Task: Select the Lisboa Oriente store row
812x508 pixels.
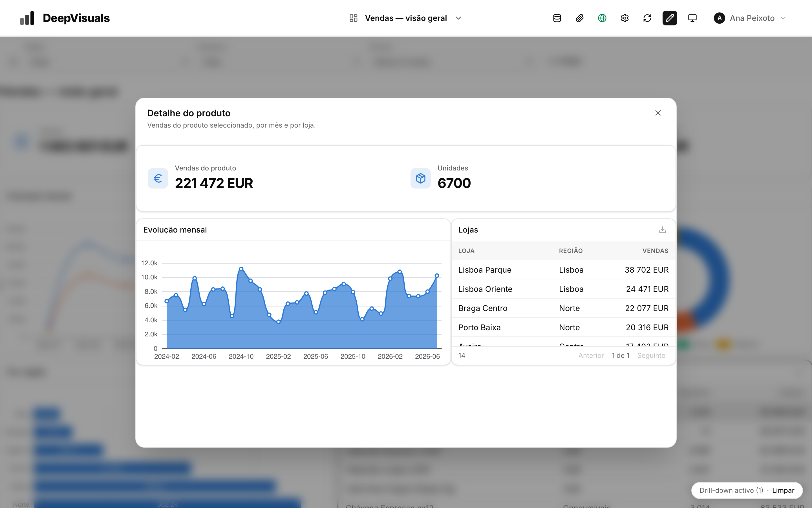Action: (563, 289)
